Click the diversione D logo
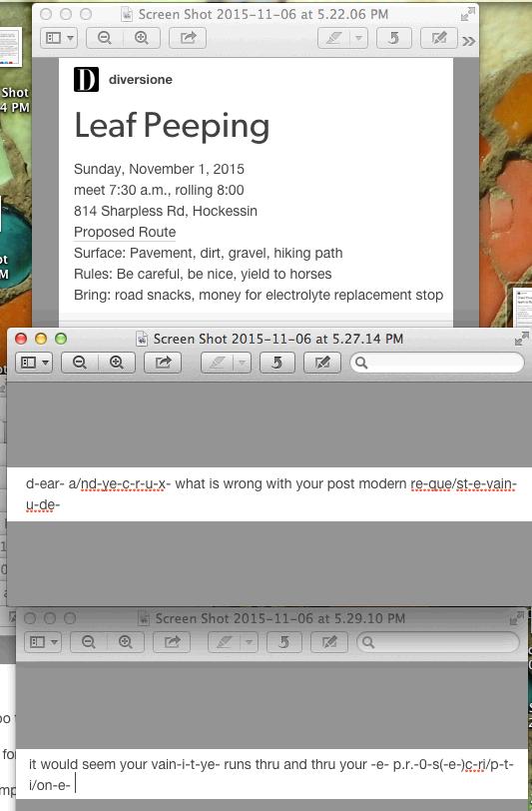This screenshot has height=811, width=532. pos(86,80)
